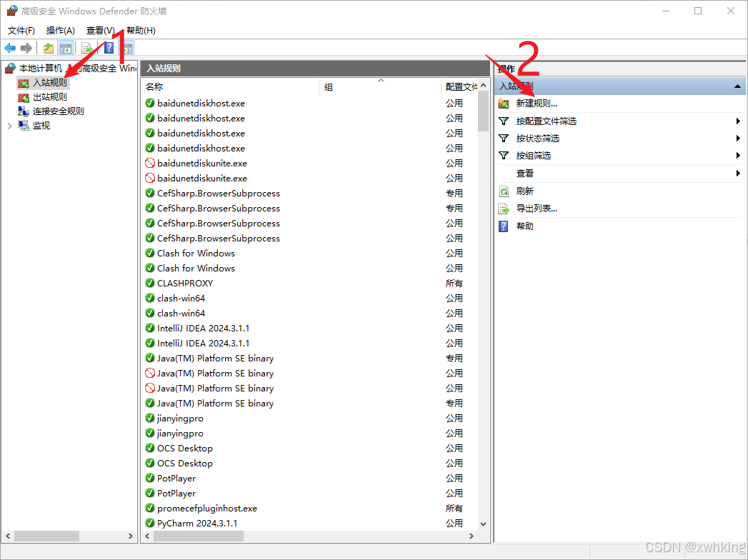
Task: Open the 文件(F) menu
Action: [x=21, y=31]
